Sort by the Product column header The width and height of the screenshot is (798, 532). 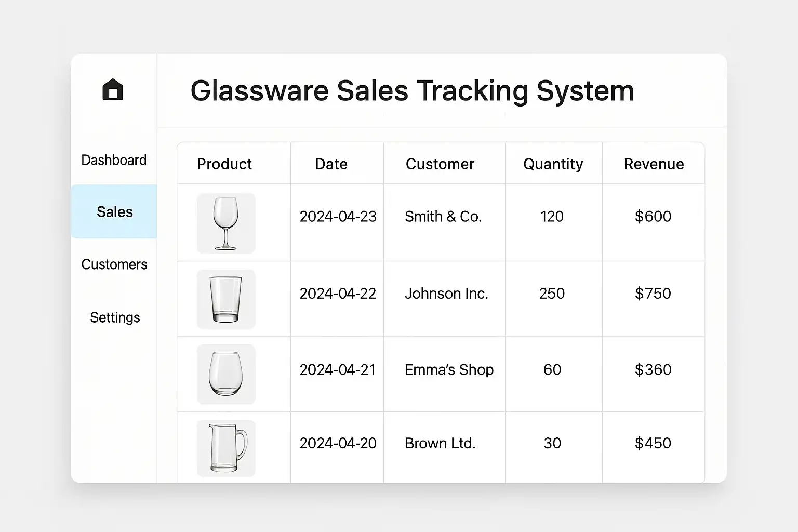tap(224, 164)
